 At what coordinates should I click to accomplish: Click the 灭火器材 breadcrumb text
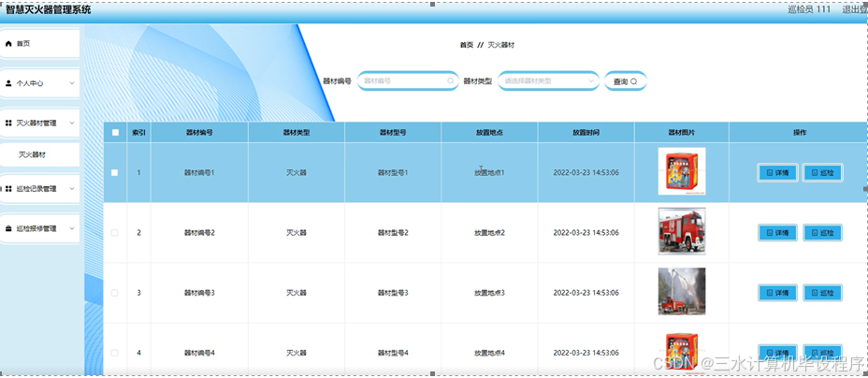pyautogui.click(x=501, y=46)
